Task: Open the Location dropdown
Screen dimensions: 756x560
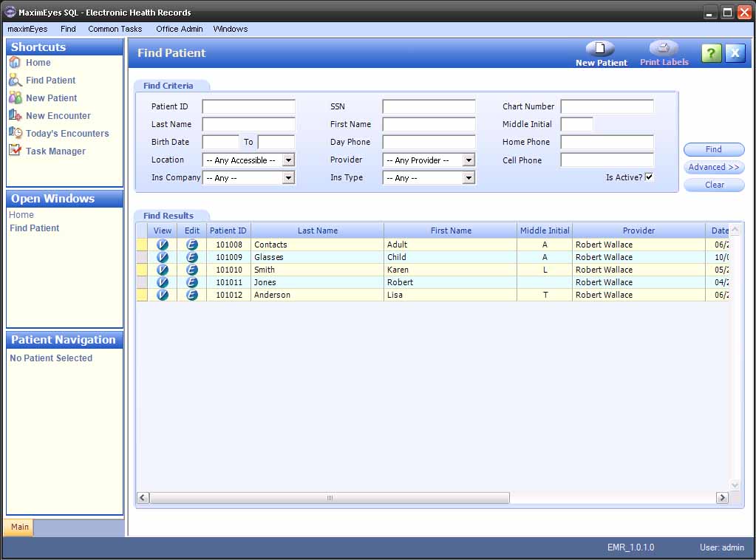Action: click(288, 160)
